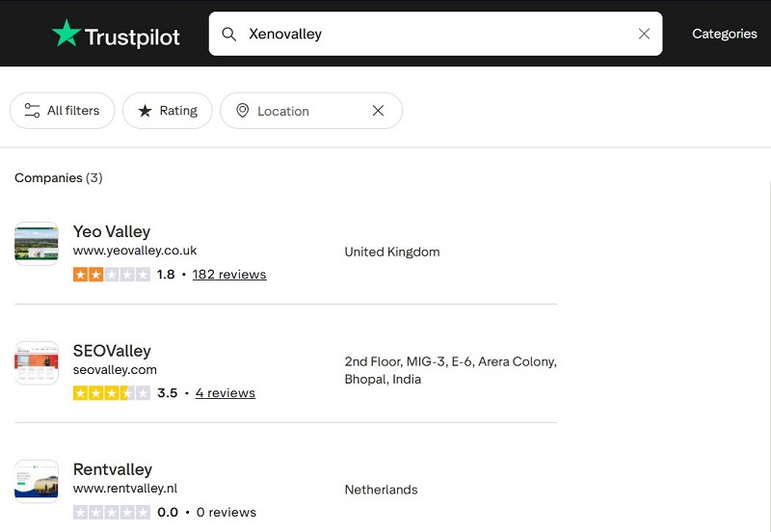The width and height of the screenshot is (771, 532).
Task: Open the Rating filter
Action: click(167, 111)
